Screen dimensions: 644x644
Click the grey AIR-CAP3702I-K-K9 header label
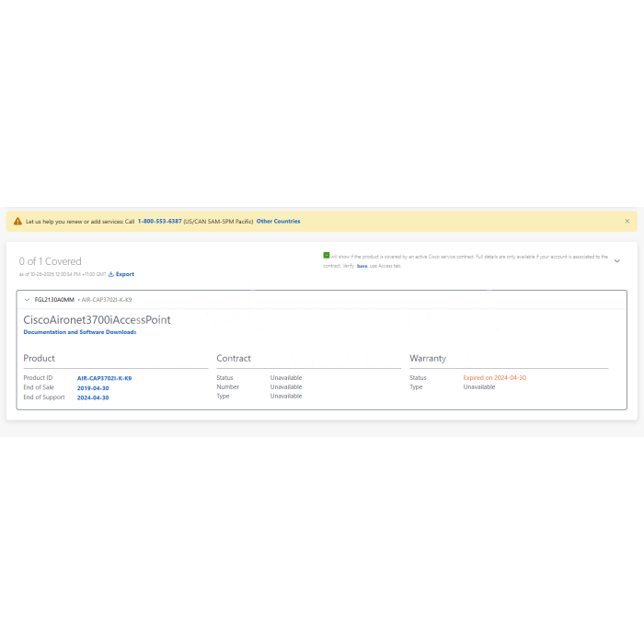point(107,300)
